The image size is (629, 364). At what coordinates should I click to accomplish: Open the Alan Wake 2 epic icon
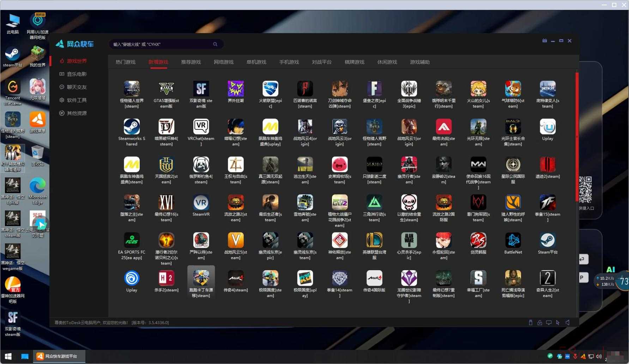click(409, 241)
